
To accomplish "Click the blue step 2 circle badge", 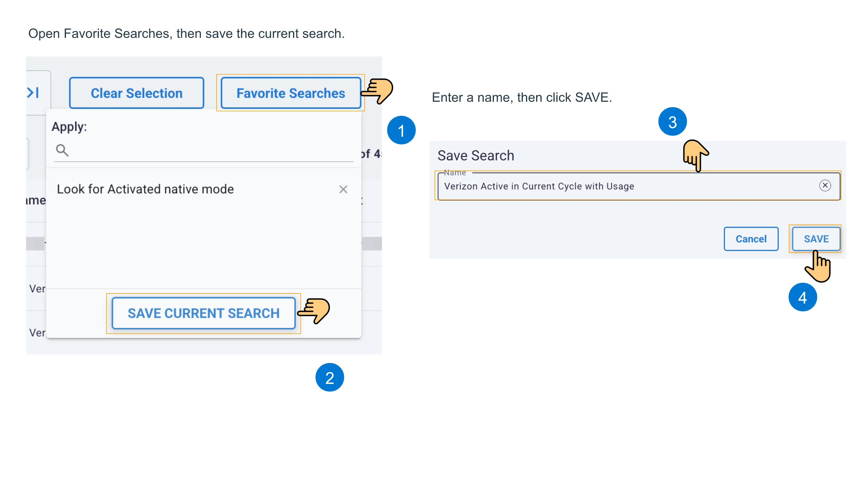I will click(330, 377).
